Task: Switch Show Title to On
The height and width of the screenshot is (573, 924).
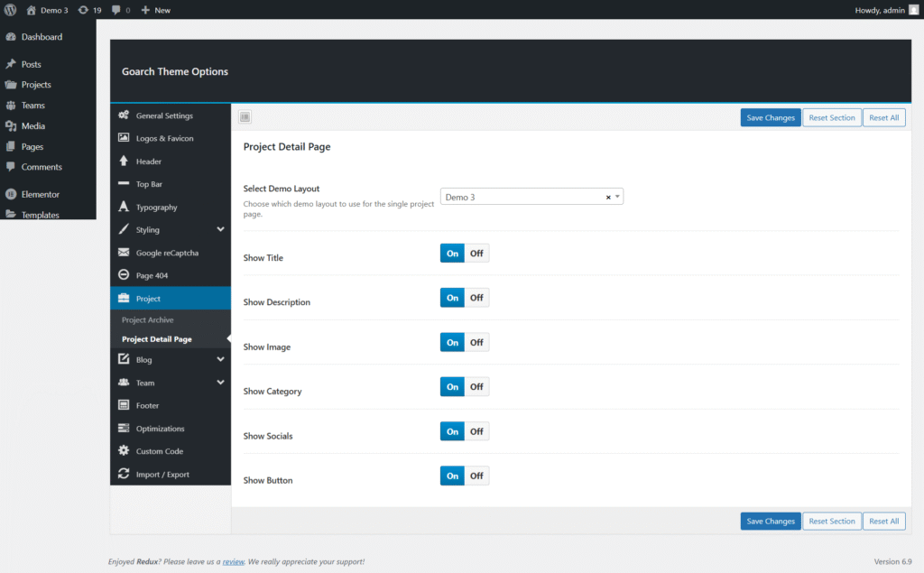Action: click(x=452, y=254)
